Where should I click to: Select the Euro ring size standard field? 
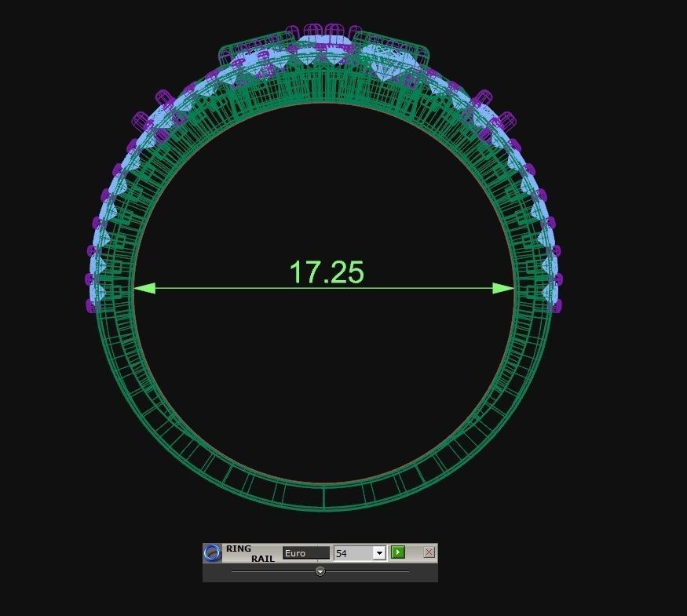(x=306, y=553)
